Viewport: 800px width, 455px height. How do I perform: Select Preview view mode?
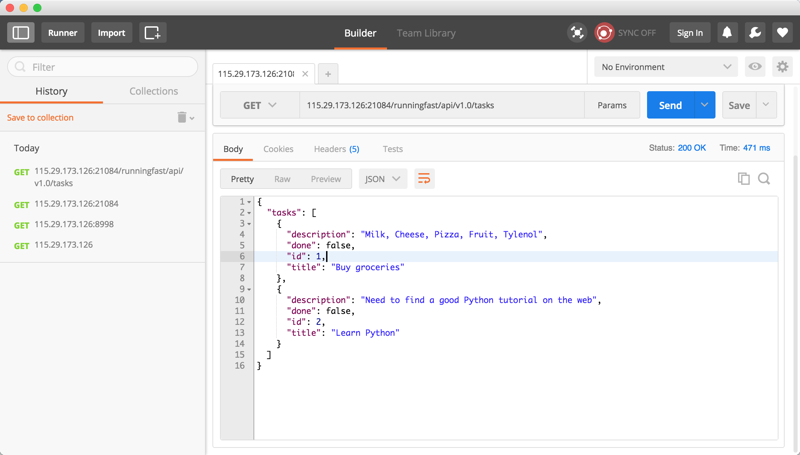326,179
